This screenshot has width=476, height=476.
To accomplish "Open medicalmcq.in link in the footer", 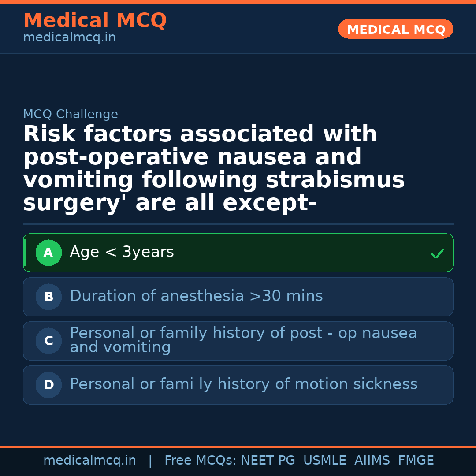I will (x=89, y=461).
